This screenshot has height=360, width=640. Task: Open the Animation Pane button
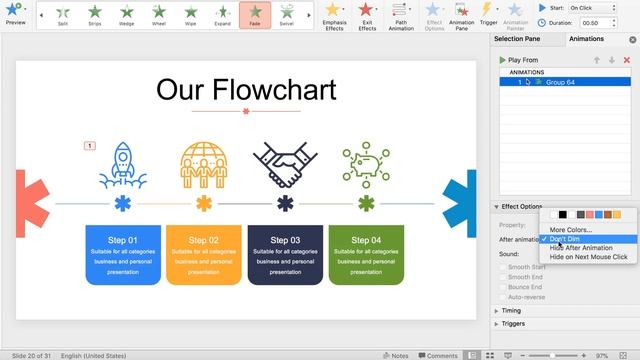click(462, 16)
